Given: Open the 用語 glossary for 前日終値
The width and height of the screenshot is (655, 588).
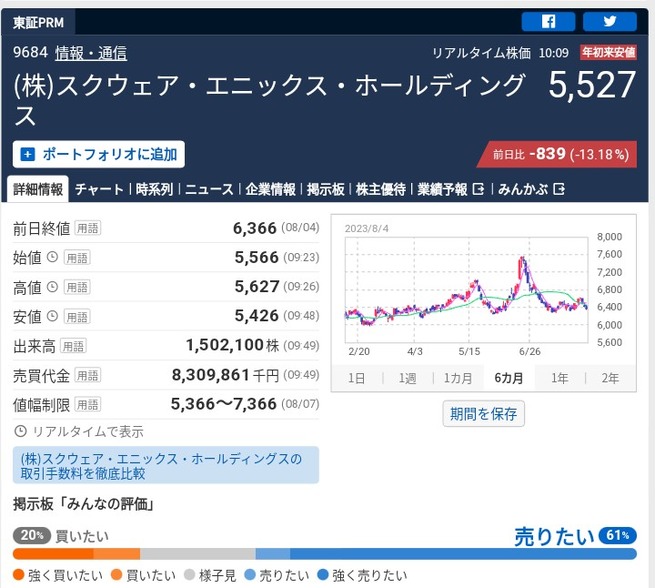Looking at the screenshot, I should click(x=88, y=228).
